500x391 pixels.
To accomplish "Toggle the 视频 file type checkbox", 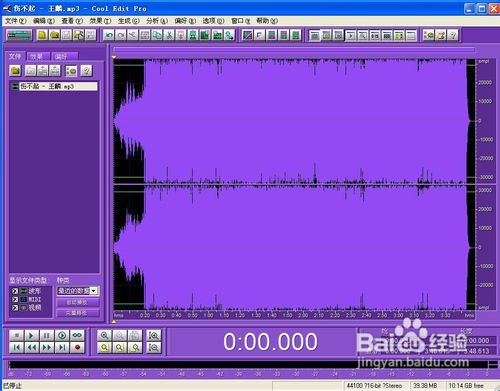I will (15, 308).
